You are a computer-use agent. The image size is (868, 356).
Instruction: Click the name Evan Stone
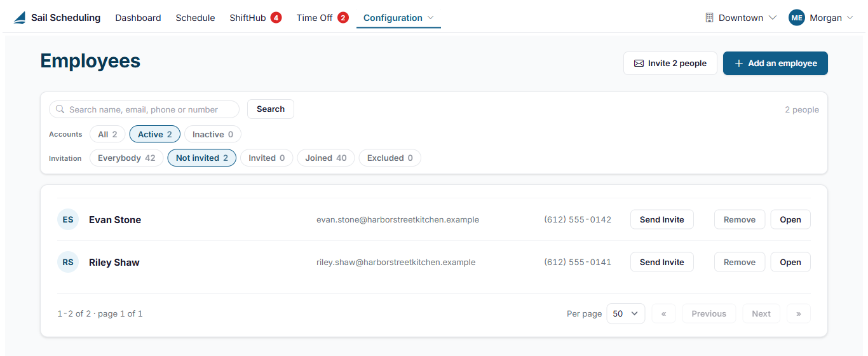[x=115, y=220]
